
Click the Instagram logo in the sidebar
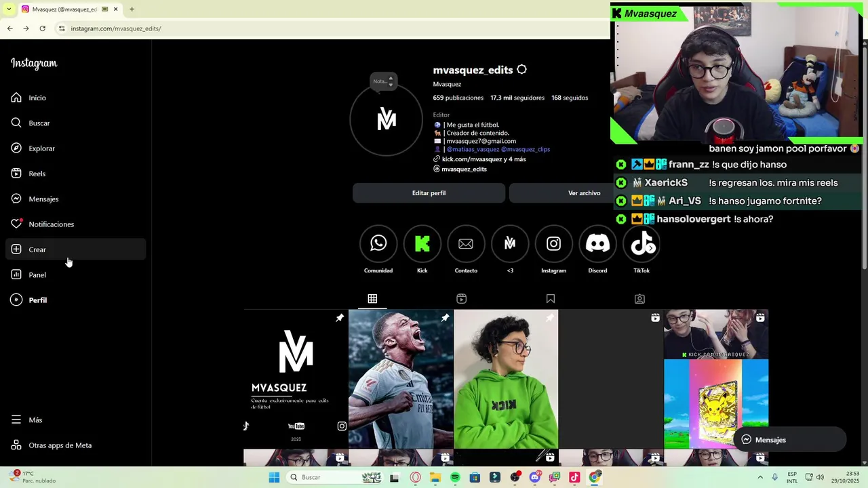click(34, 64)
